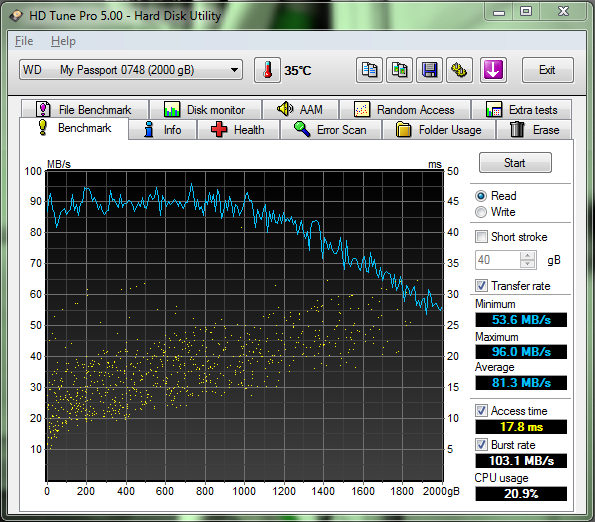Open the File menu
595x522 pixels.
click(24, 41)
